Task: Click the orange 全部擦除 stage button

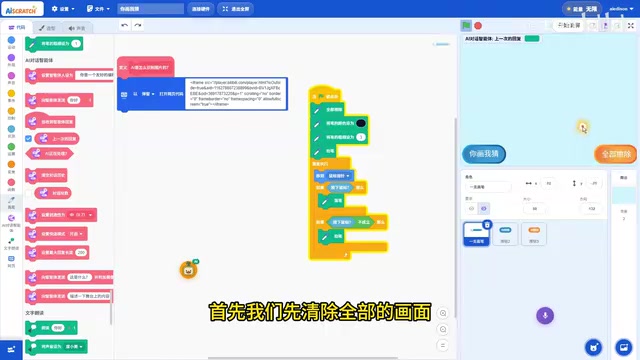Action: 616,154
